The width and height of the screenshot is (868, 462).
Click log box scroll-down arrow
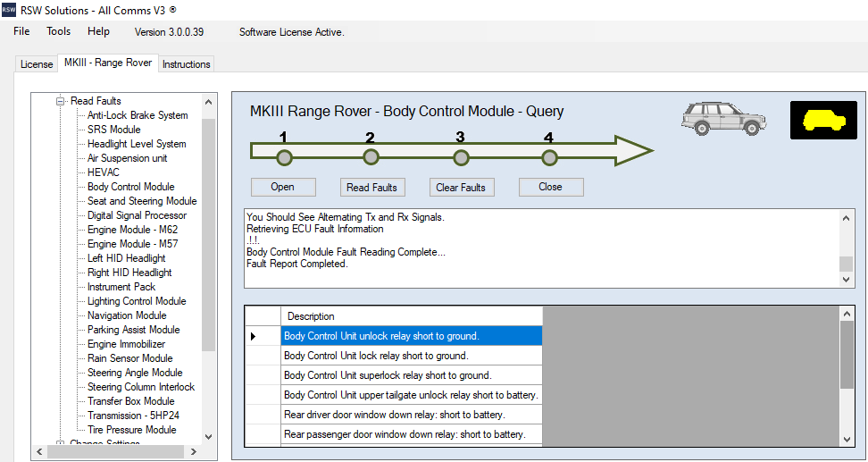(846, 280)
